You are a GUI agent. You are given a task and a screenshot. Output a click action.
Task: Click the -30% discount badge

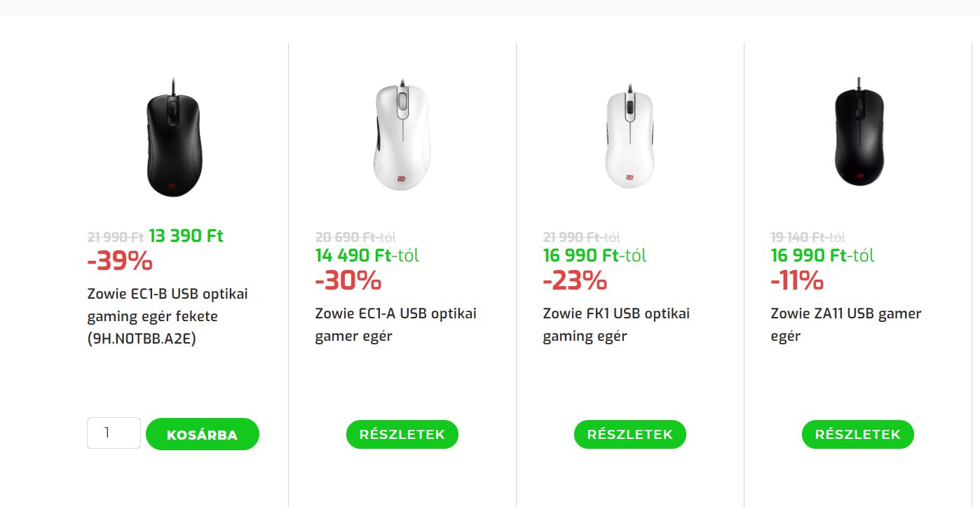(348, 280)
